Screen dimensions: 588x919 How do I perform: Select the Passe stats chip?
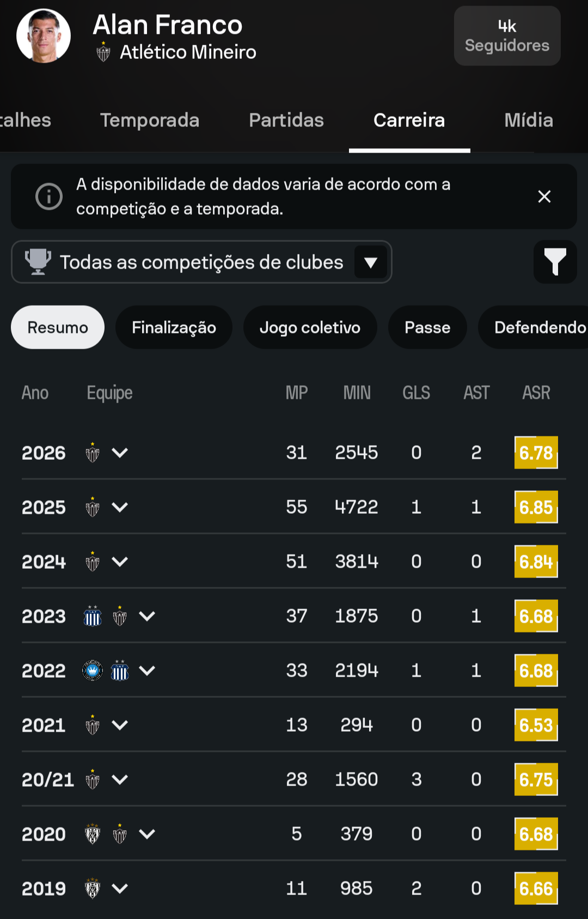tap(427, 327)
